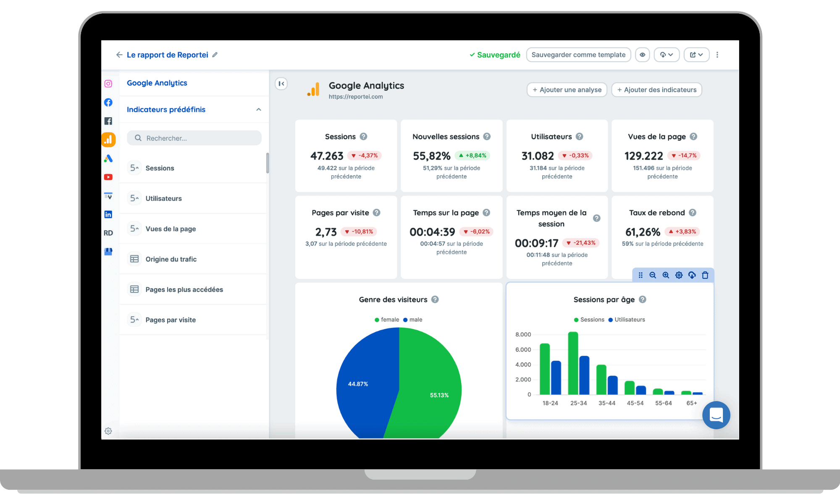The width and height of the screenshot is (840, 504).
Task: Open the chat support bubble
Action: coord(716,415)
